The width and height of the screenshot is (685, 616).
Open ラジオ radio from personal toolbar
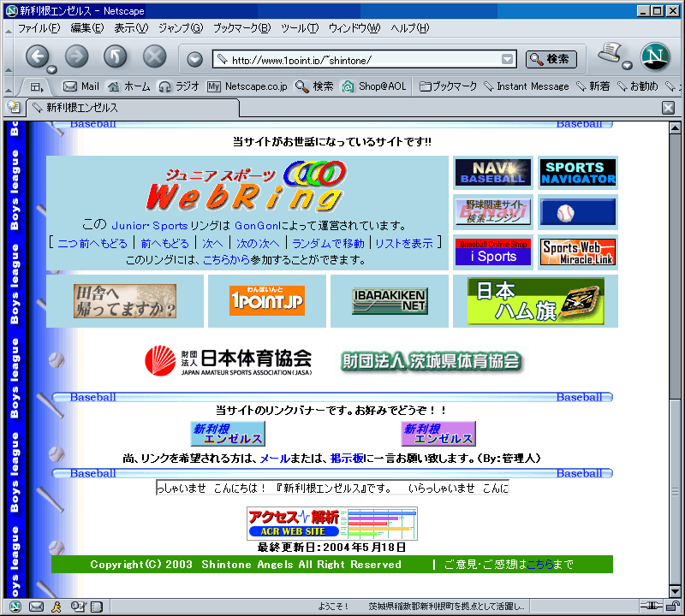click(x=179, y=86)
